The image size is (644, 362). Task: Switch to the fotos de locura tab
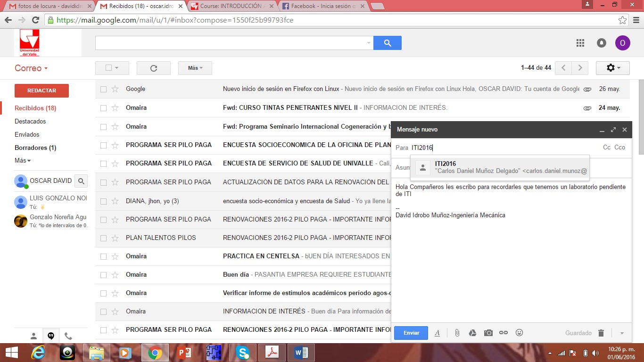pyautogui.click(x=49, y=6)
